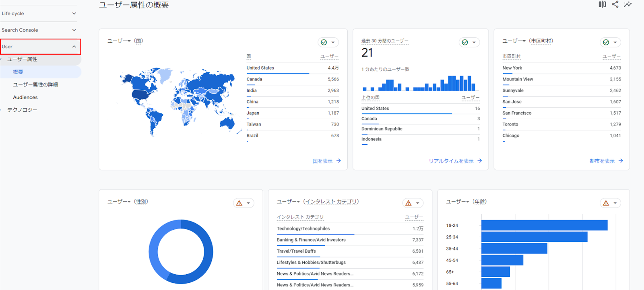Collapse the User section
Viewport: 644px width, 290px height.
40,47
